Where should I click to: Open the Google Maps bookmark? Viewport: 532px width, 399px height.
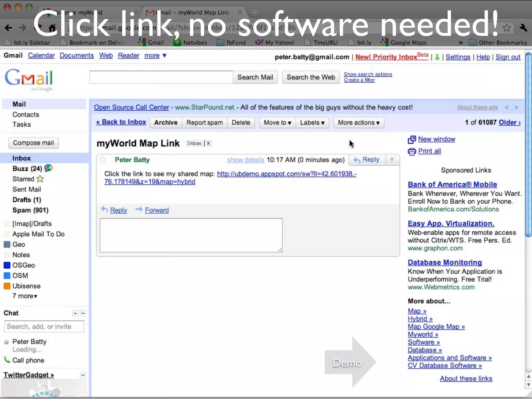403,43
